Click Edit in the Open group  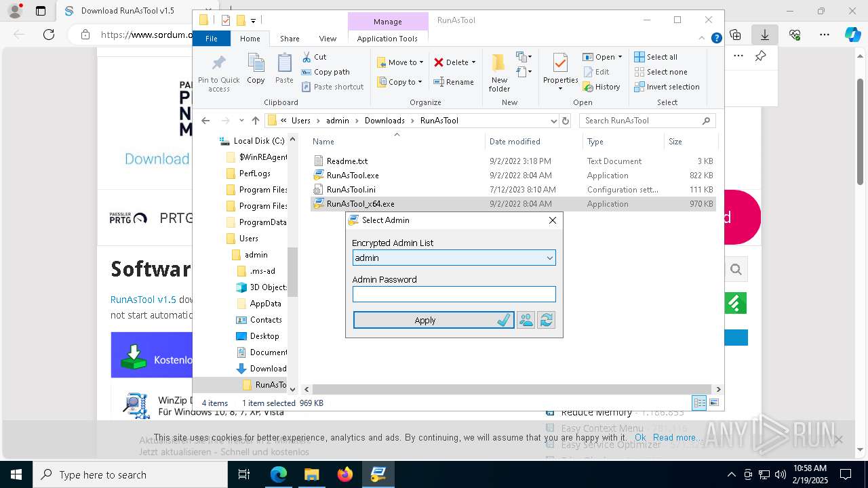[595, 72]
